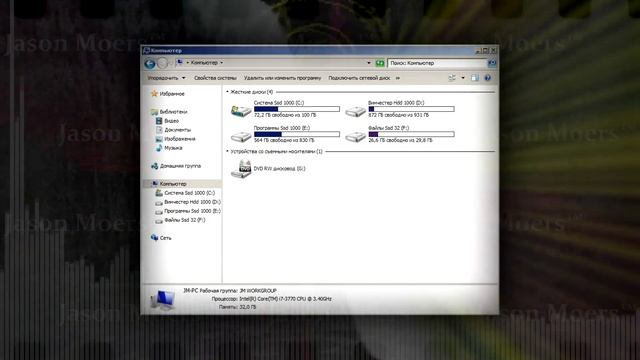
Task: Collapse the Жесткие диски (4) group
Action: (228, 92)
